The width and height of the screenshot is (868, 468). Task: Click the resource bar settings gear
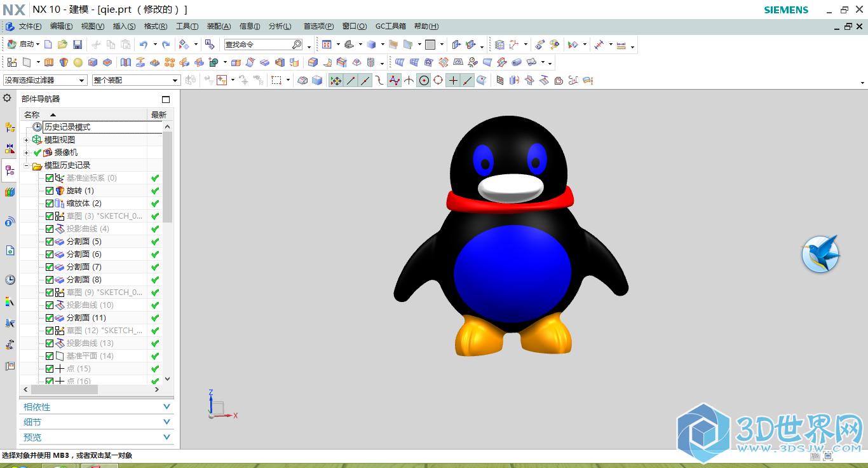(x=7, y=98)
